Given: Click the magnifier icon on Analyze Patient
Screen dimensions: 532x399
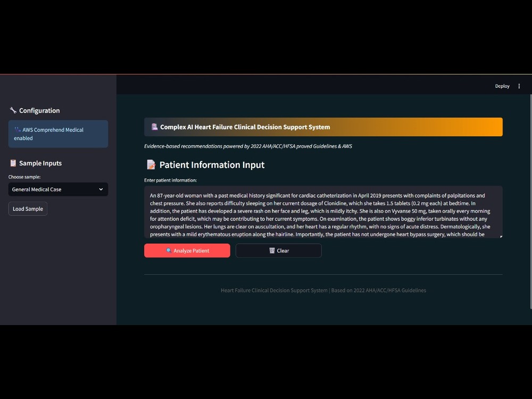Looking at the screenshot, I should 169,251.
